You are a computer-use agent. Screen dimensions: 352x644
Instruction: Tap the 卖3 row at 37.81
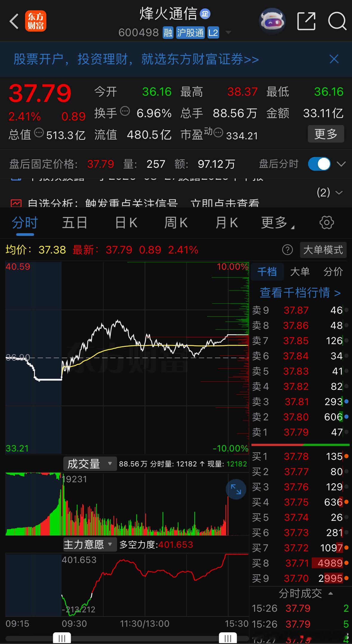300,402
